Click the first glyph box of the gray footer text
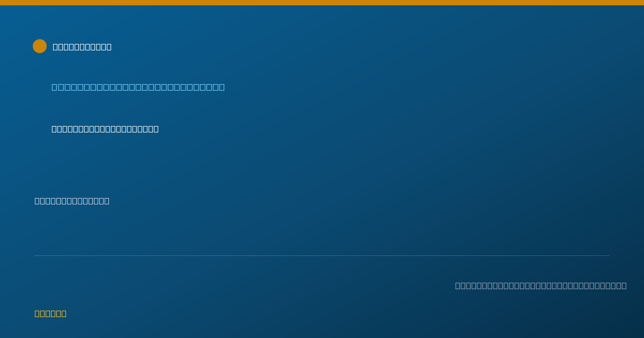The height and width of the screenshot is (338, 644). [458, 285]
